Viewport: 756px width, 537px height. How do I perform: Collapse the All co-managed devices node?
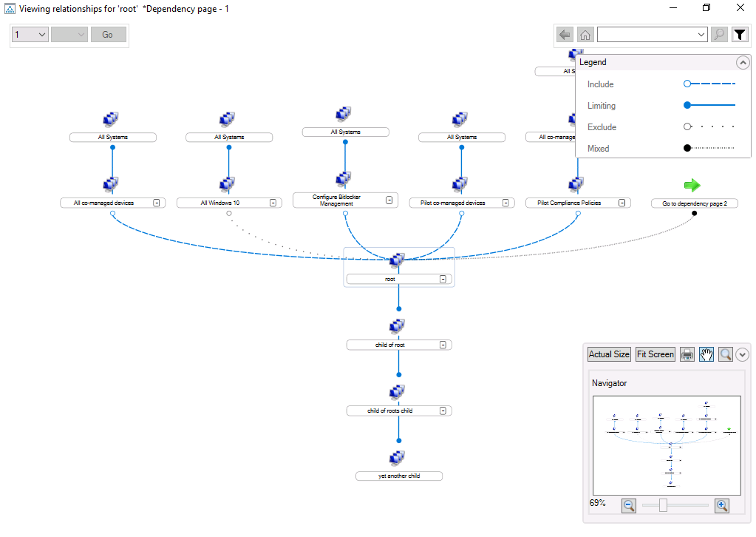(x=157, y=203)
